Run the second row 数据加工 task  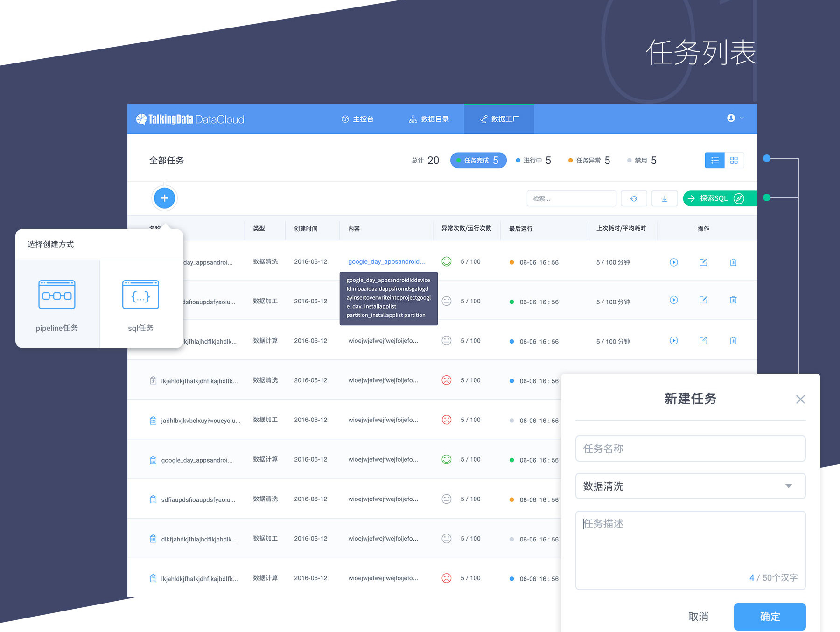point(674,300)
